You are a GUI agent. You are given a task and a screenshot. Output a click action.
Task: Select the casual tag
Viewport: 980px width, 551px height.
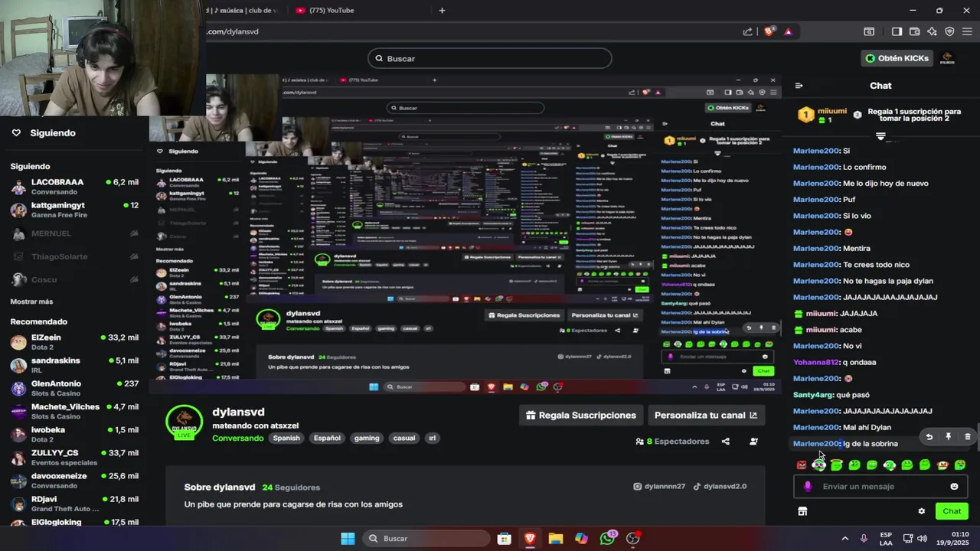pos(403,438)
